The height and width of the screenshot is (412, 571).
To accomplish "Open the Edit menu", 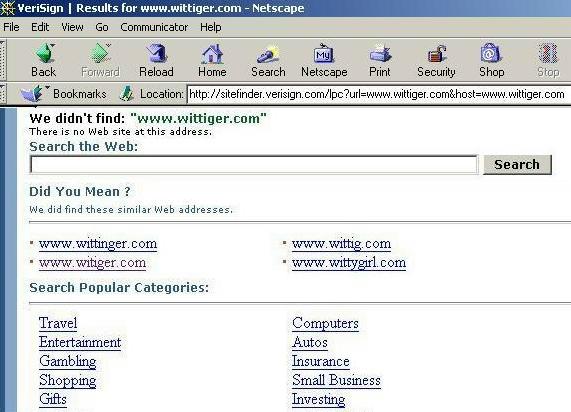I will click(40, 27).
